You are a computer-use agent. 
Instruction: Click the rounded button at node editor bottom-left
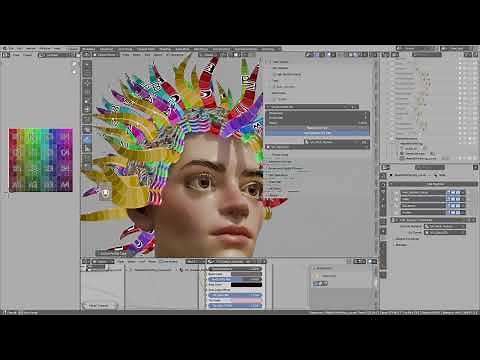click(99, 305)
